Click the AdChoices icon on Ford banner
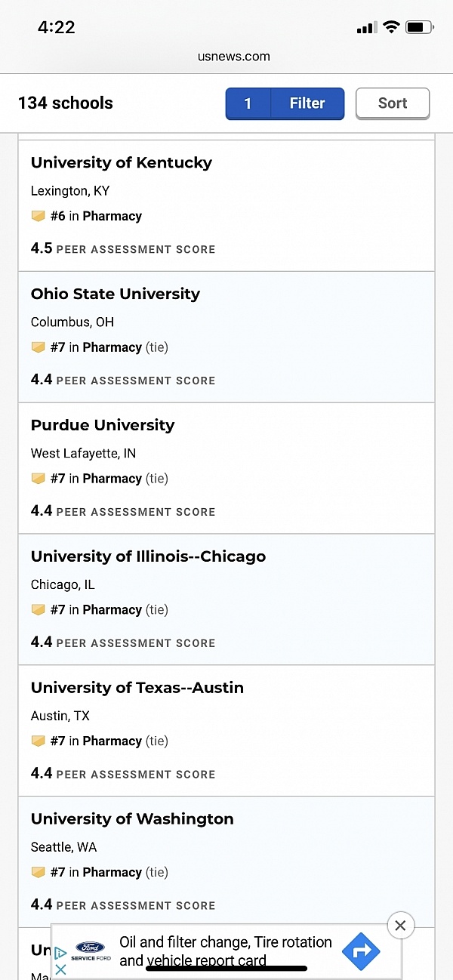Screen dimensions: 453x980 point(61,954)
